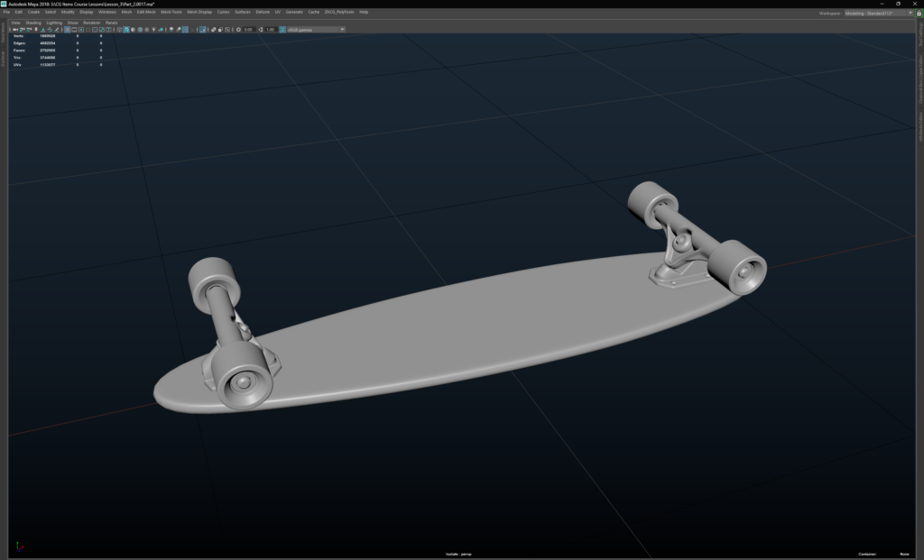Open the camera Bookmarks icon
This screenshot has width=924, height=560.
pyautogui.click(x=36, y=30)
